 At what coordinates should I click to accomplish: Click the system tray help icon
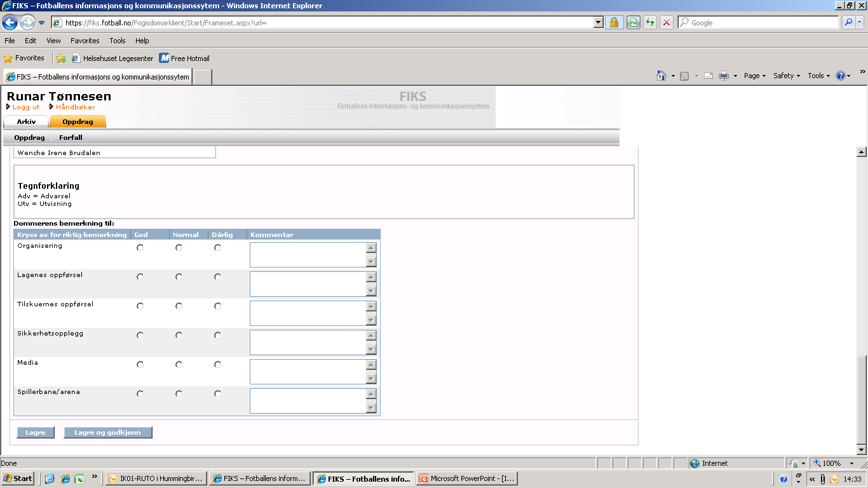(783, 478)
